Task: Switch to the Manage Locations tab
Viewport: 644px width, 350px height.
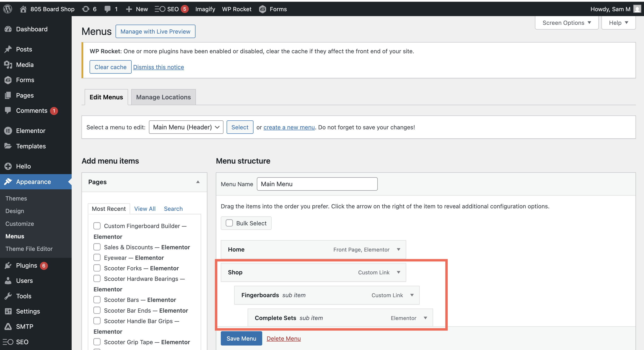Action: click(163, 97)
